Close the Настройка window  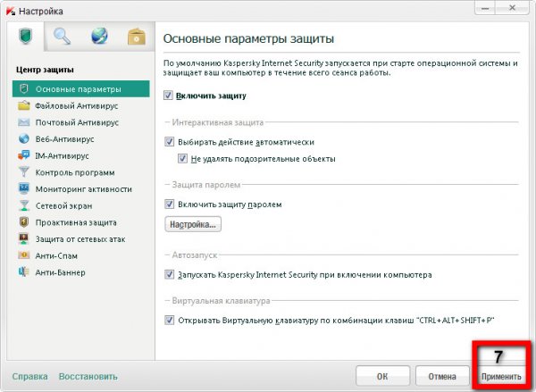(512, 8)
